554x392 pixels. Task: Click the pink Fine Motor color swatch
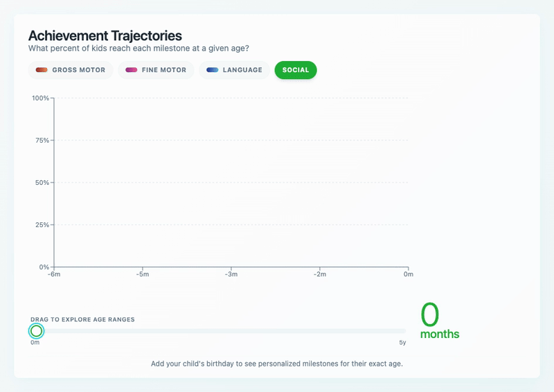tap(131, 70)
